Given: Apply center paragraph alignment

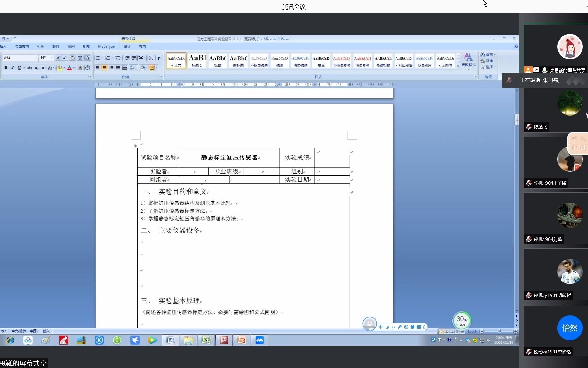Looking at the screenshot, I should tap(104, 67).
